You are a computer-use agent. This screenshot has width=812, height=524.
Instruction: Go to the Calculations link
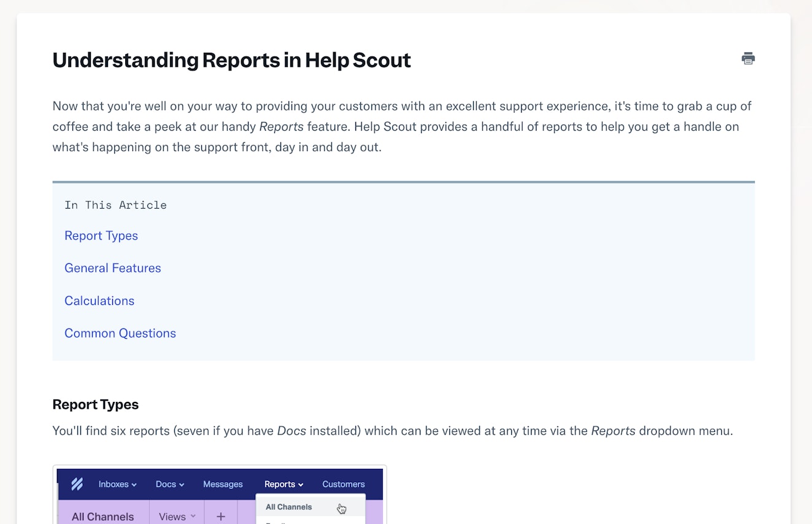click(99, 301)
